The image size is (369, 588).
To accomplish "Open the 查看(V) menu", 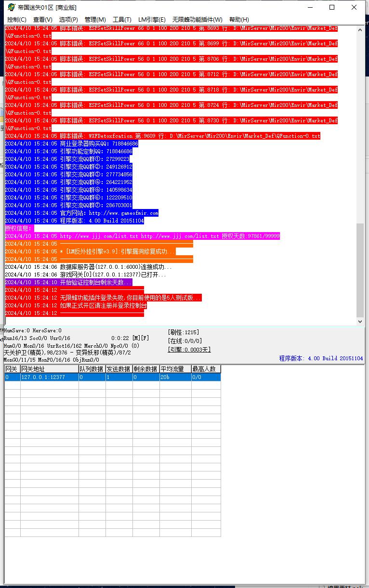I will tap(43, 20).
